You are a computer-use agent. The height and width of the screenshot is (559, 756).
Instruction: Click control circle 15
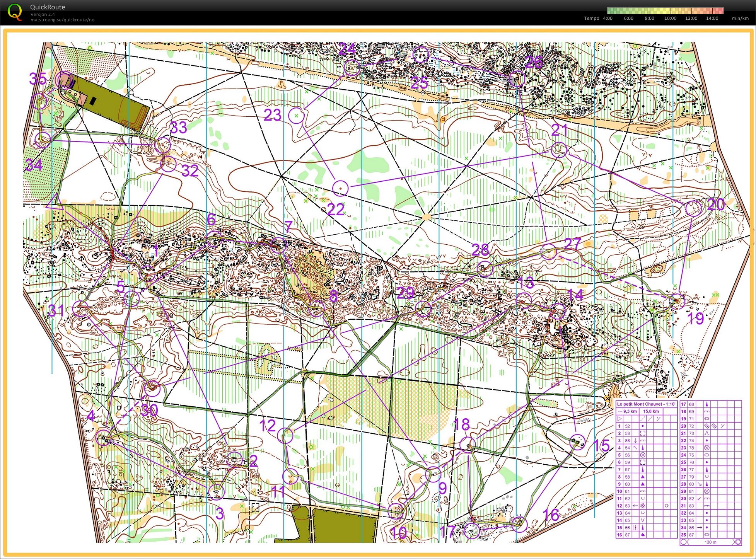(577, 441)
